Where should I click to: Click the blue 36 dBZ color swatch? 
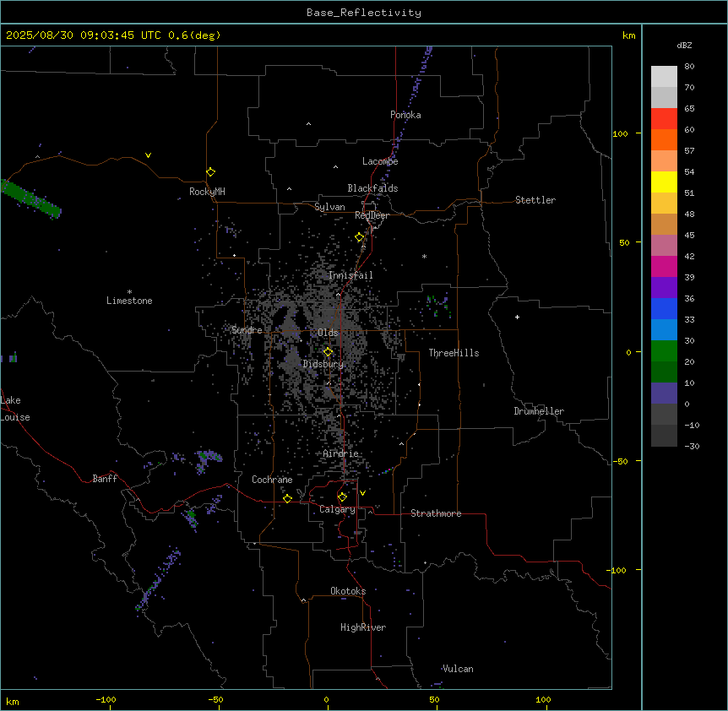(664, 308)
